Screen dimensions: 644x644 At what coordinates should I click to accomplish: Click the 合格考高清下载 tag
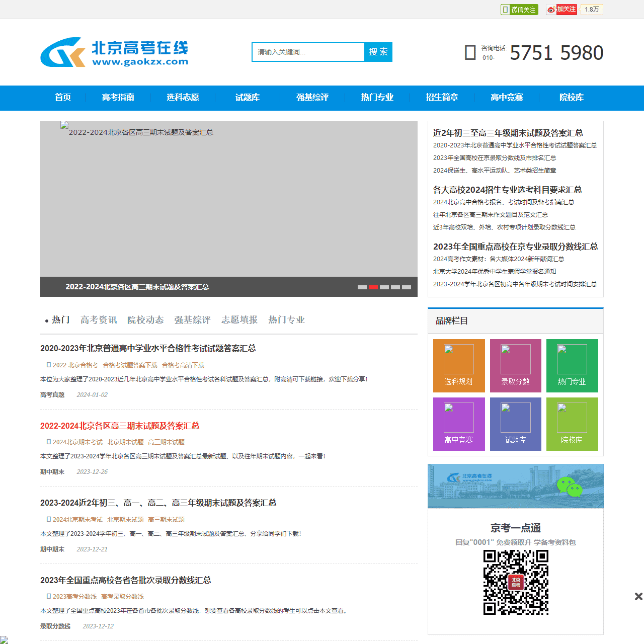point(183,365)
